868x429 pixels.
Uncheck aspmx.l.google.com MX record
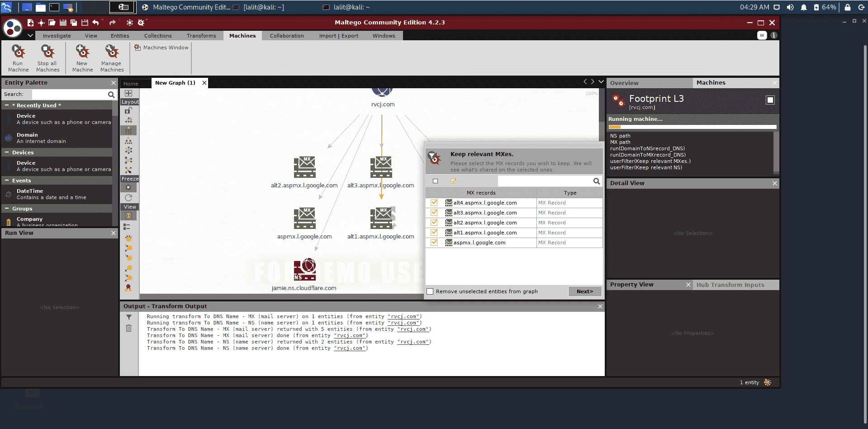(x=434, y=243)
